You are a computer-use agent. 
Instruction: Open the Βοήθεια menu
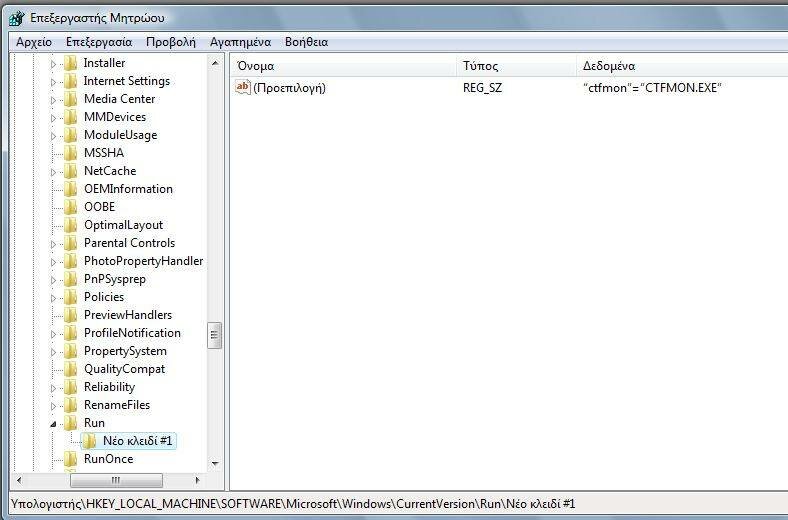pyautogui.click(x=307, y=42)
